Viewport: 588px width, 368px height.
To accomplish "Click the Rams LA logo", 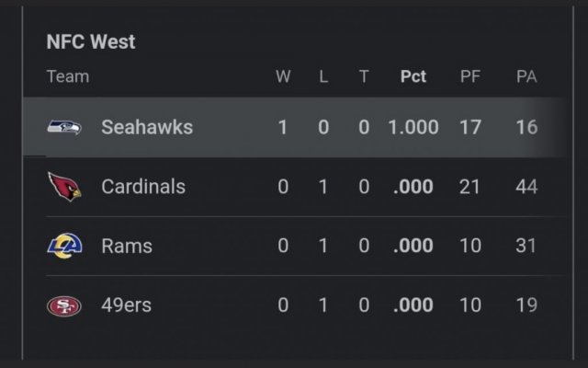I will pyautogui.click(x=64, y=246).
